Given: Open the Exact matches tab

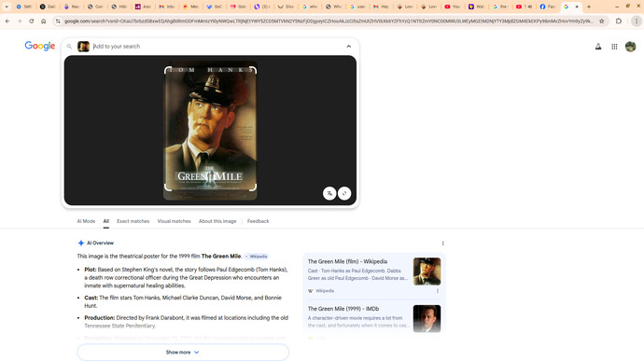Looking at the screenshot, I should point(133,221).
